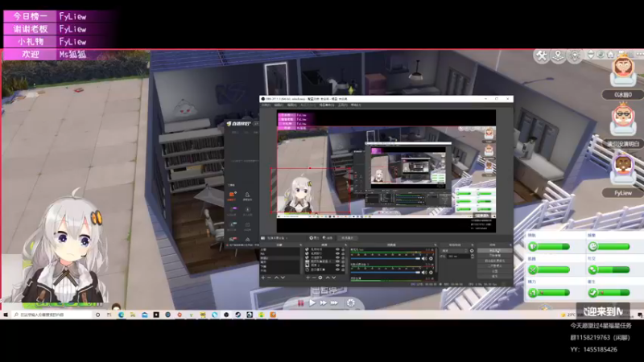The image size is (644, 362).
Task: Open the 编辑 menu in OBS
Action: point(279,105)
